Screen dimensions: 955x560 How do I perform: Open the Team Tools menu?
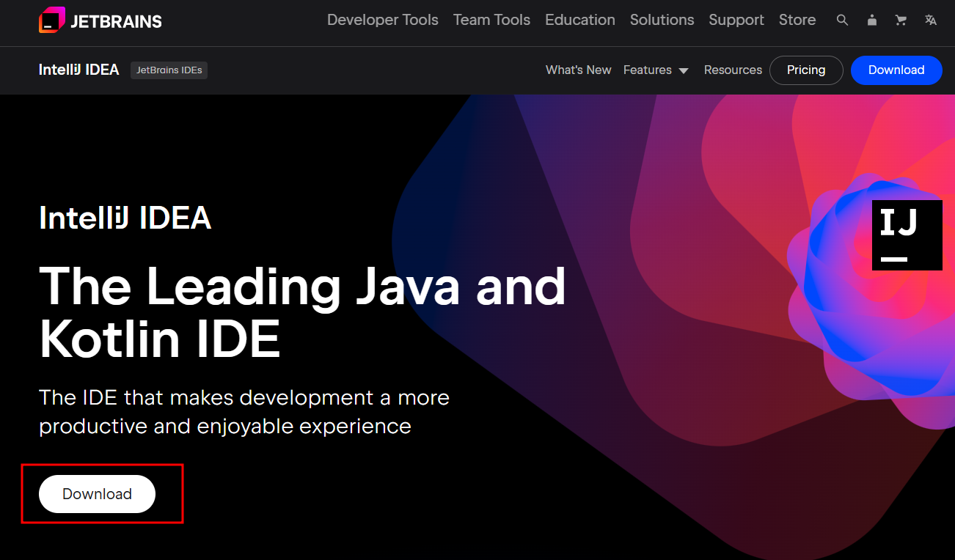click(x=491, y=20)
